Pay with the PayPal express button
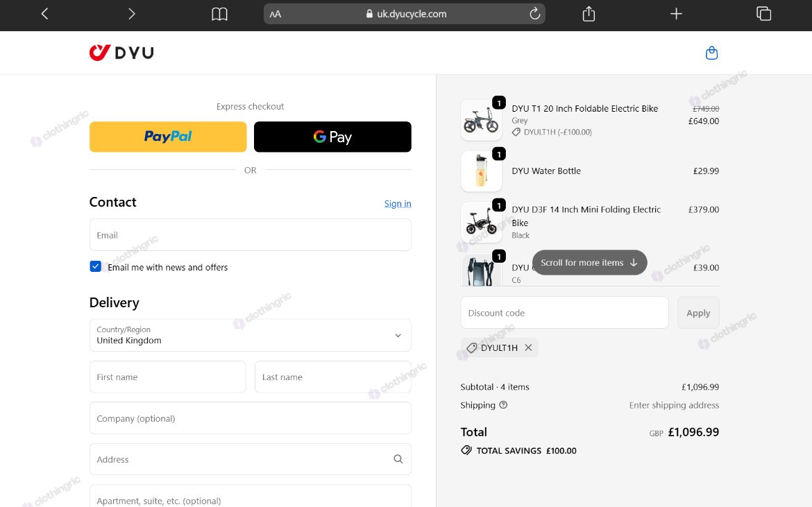This screenshot has height=507, width=812. [168, 137]
